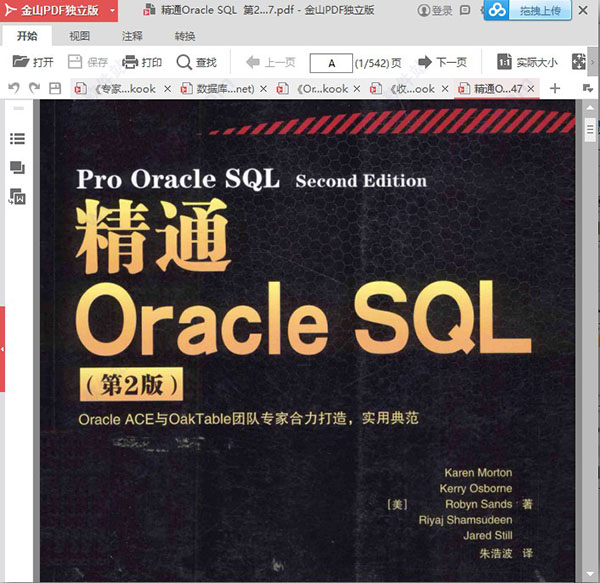This screenshot has height=583, width=600.
Task: Click the 打印 print button
Action: click(142, 62)
